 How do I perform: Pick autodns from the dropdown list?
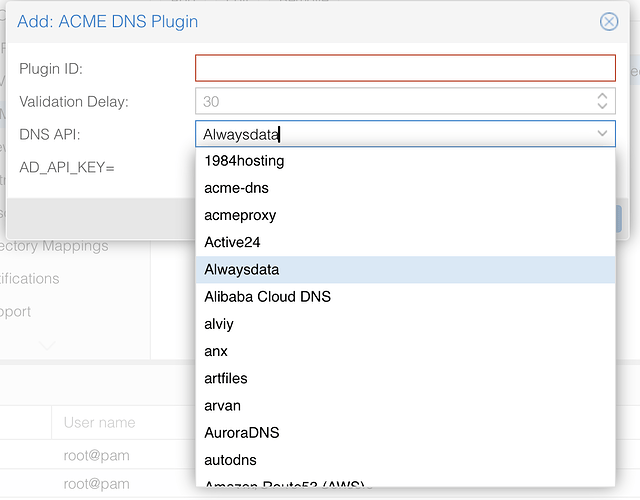coord(405,460)
